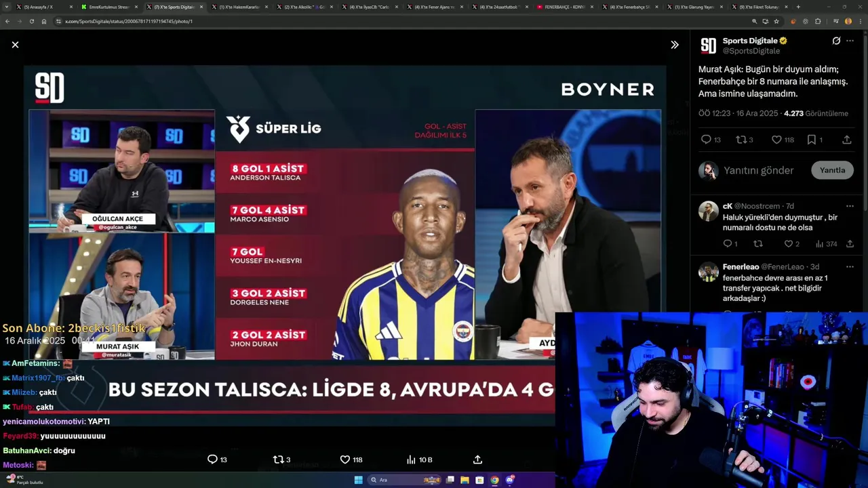Open the Sports Digitale display name
868x488 pixels.
[750, 41]
